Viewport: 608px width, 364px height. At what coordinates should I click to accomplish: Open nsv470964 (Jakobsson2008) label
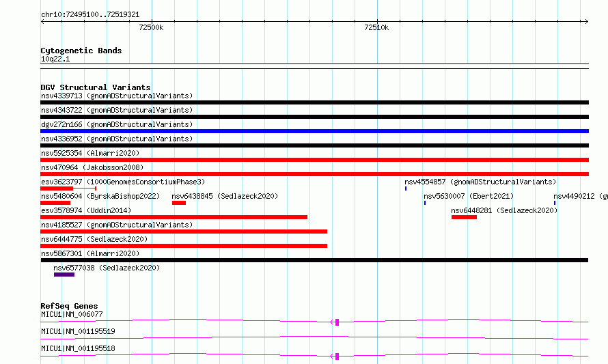(x=92, y=167)
